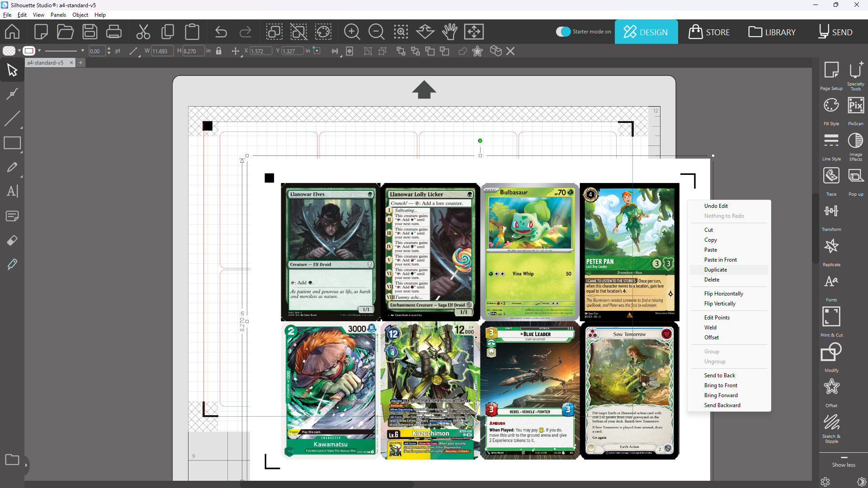Select Send to Back in context menu
Image resolution: width=868 pixels, height=488 pixels.
pos(729,375)
